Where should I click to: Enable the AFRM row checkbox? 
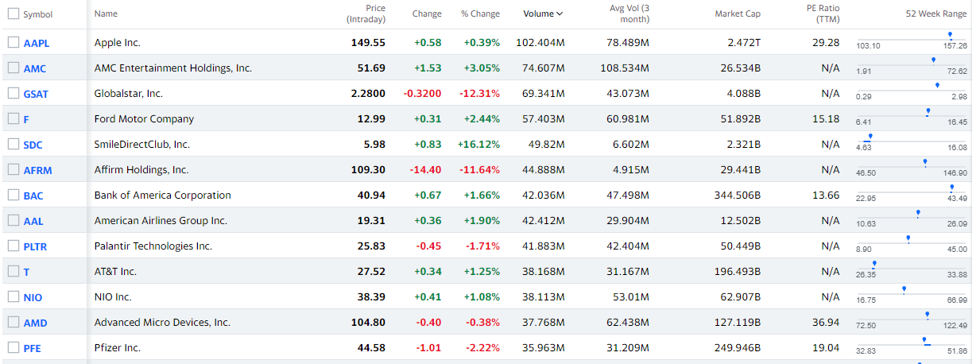14,169
